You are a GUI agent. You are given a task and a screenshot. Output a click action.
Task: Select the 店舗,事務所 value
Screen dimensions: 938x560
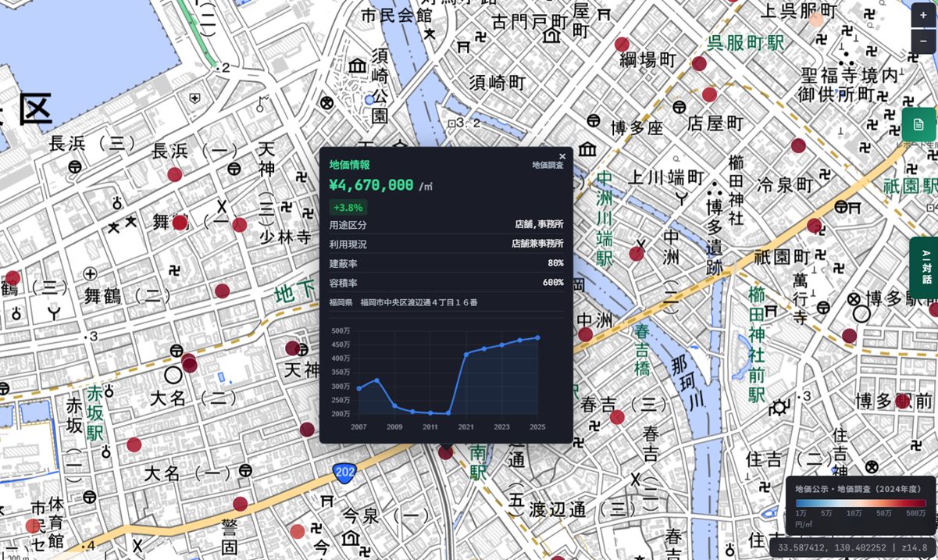tap(539, 224)
